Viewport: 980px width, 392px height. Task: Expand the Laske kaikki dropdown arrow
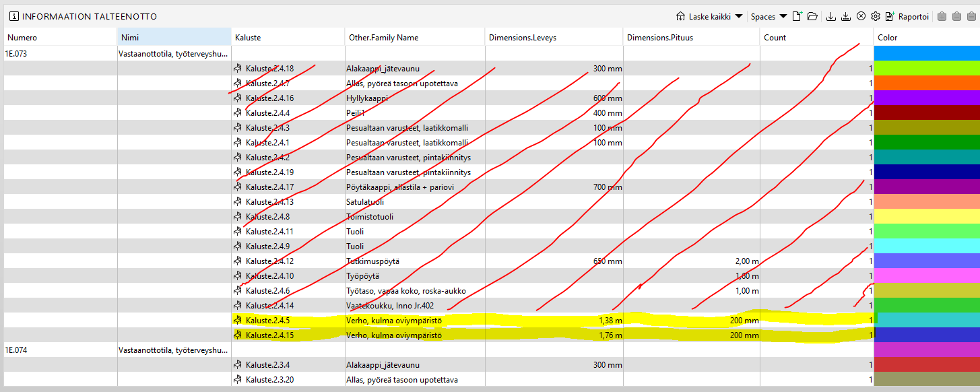739,16
